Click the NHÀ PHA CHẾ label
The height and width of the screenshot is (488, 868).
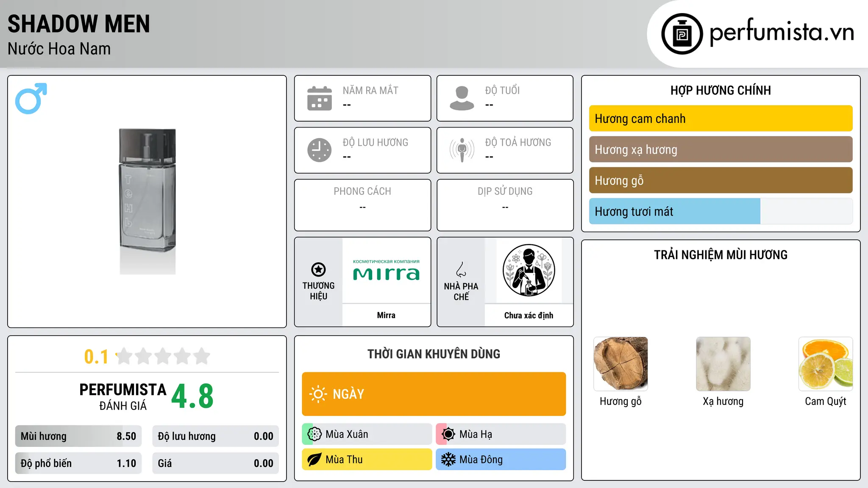click(461, 291)
